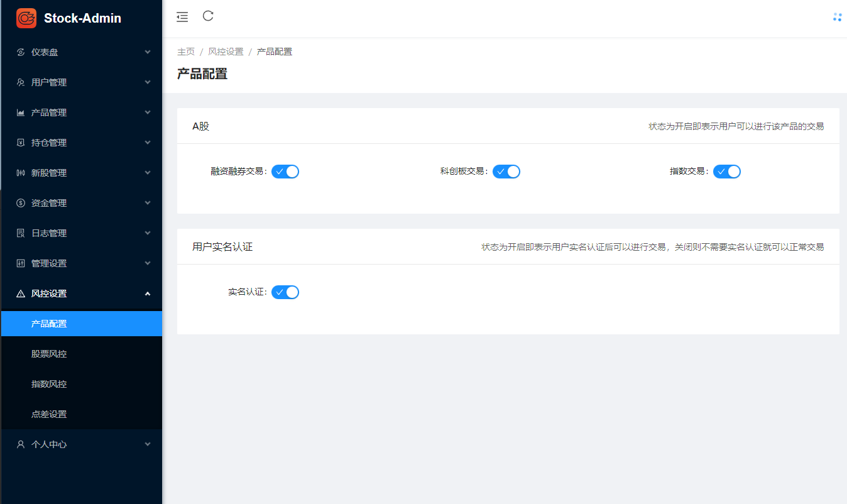Viewport: 847px width, 504px height.
Task: Disable 指数交易 trading
Action: pos(727,171)
